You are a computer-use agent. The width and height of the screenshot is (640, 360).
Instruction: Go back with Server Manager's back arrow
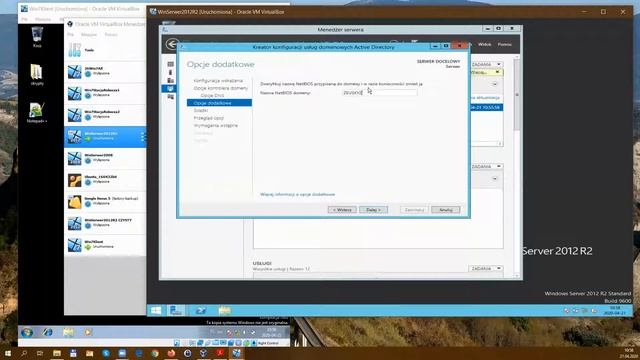point(172,44)
